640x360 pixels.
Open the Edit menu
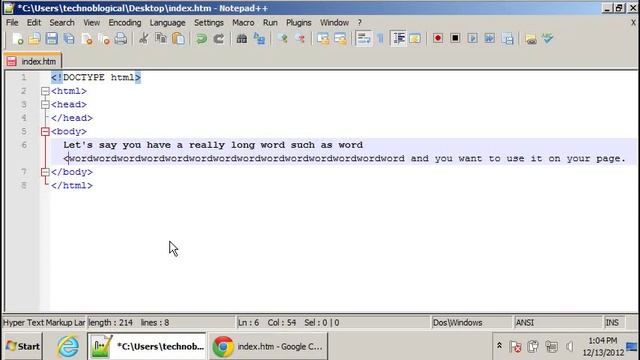point(34,22)
